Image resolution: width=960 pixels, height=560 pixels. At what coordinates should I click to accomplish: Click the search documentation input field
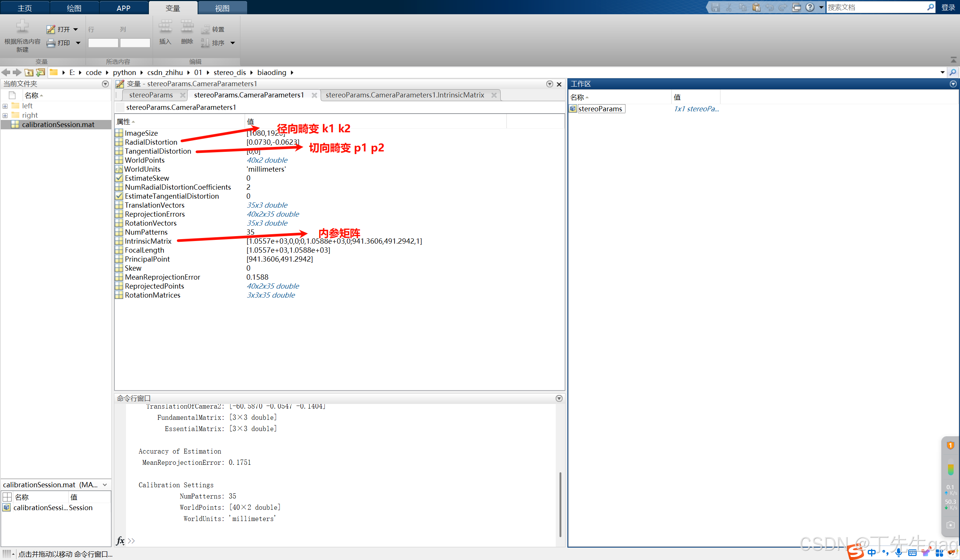pos(876,7)
